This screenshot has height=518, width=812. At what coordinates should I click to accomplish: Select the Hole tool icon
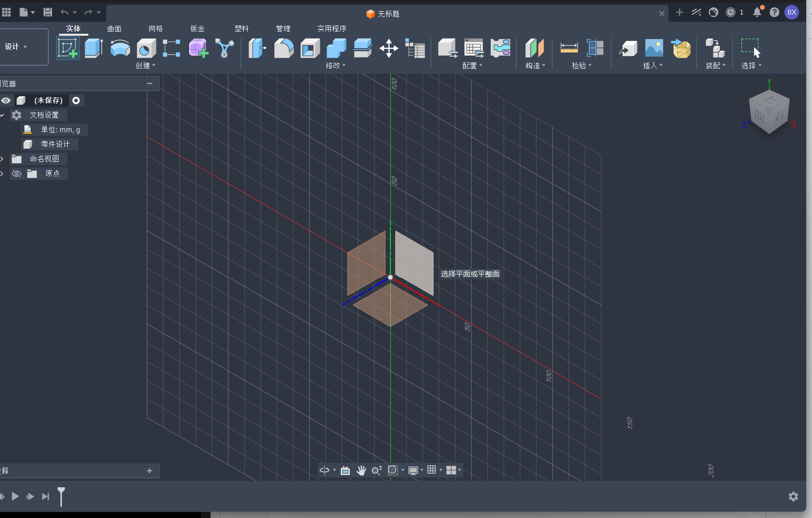pyautogui.click(x=146, y=48)
